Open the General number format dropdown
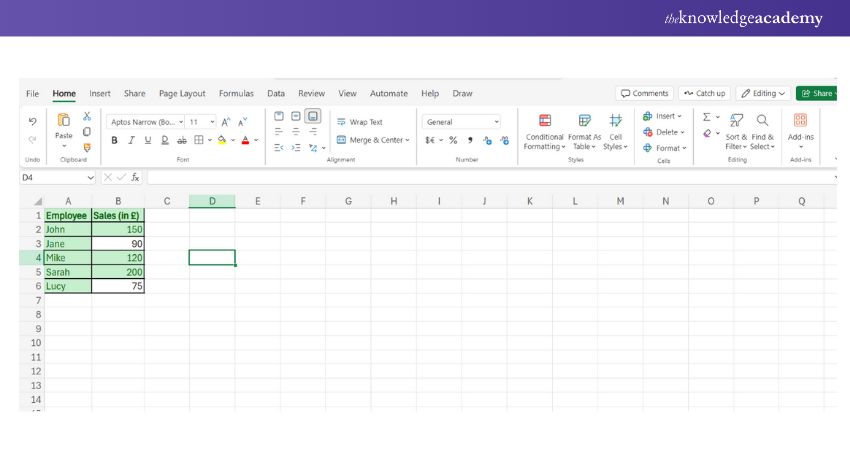The image size is (850, 450). click(x=461, y=122)
